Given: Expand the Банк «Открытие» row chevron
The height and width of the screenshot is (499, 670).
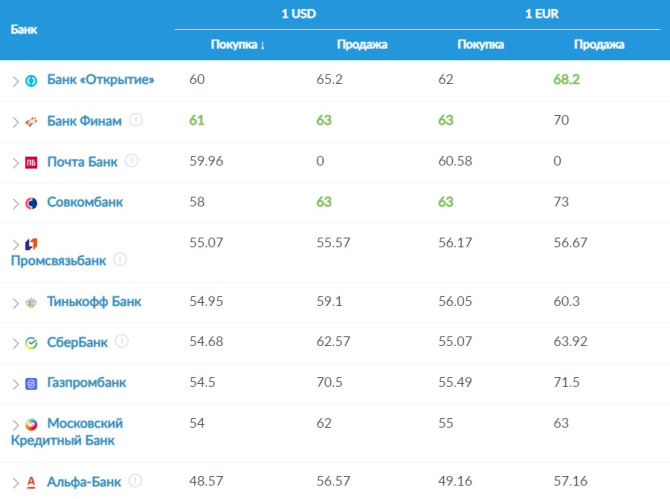Looking at the screenshot, I should coord(15,81).
